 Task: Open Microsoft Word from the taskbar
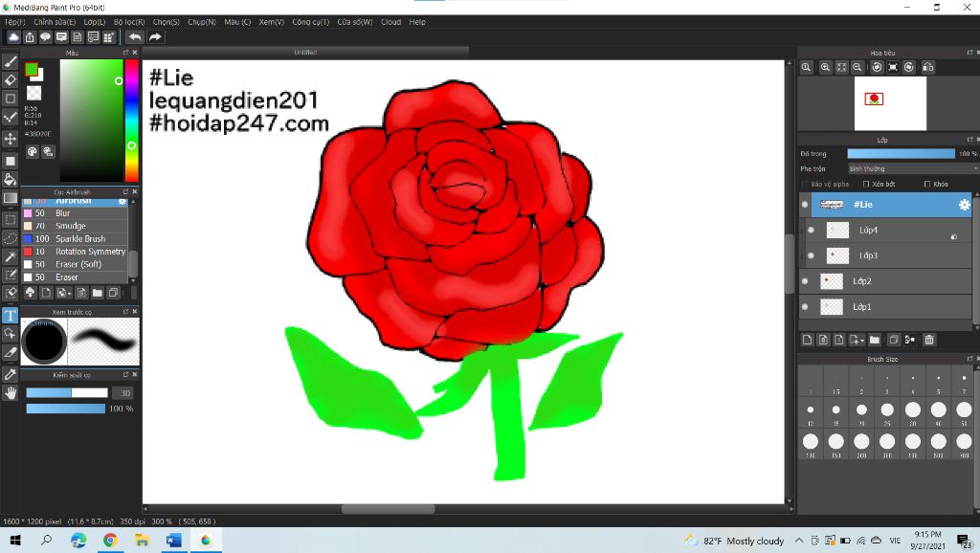[x=174, y=541]
